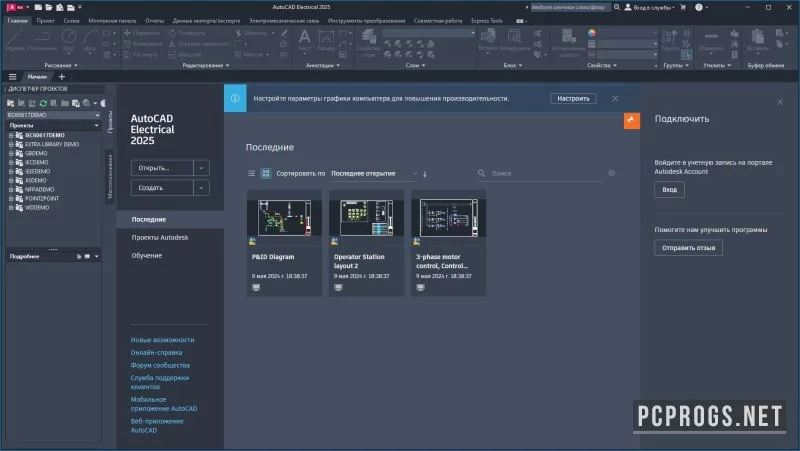Viewport: 800px width, 451px height.
Task: Switch to list view of recent files
Action: (252, 173)
